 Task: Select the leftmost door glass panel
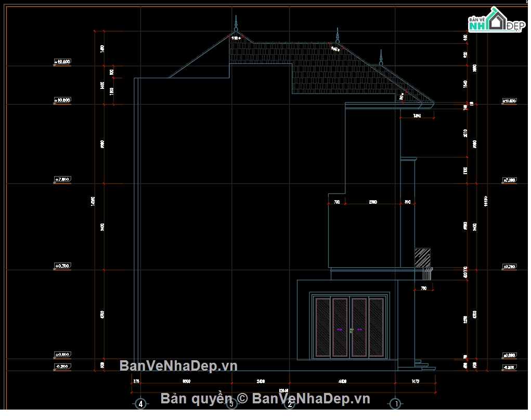pyautogui.click(x=322, y=327)
